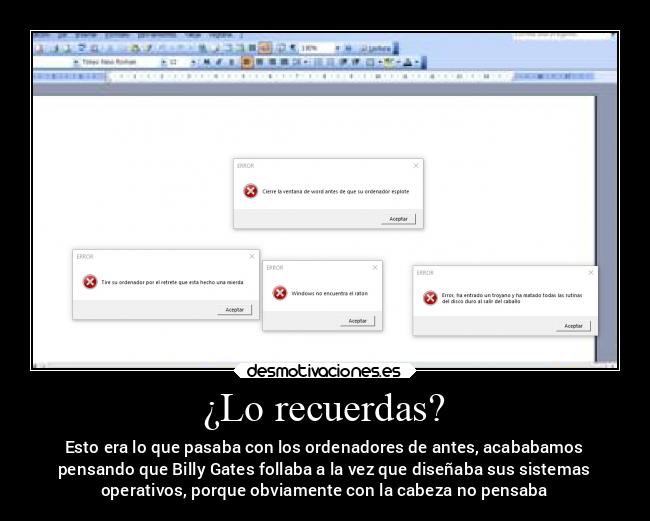This screenshot has width=650, height=521.
Task: Open the Tabla menu
Action: tap(194, 36)
